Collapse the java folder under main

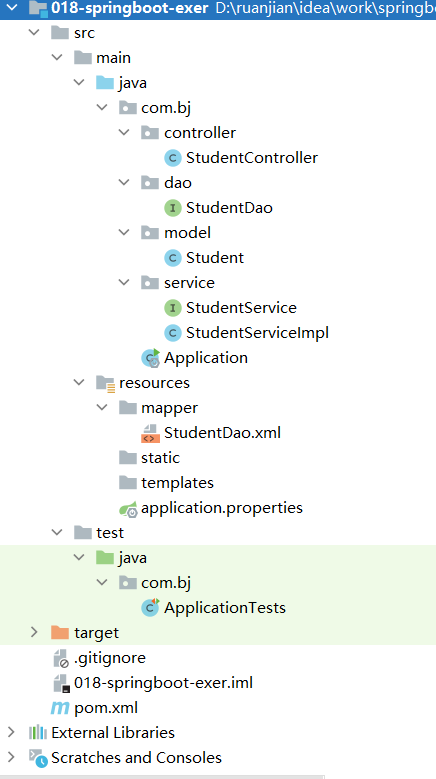pyautogui.click(x=79, y=82)
